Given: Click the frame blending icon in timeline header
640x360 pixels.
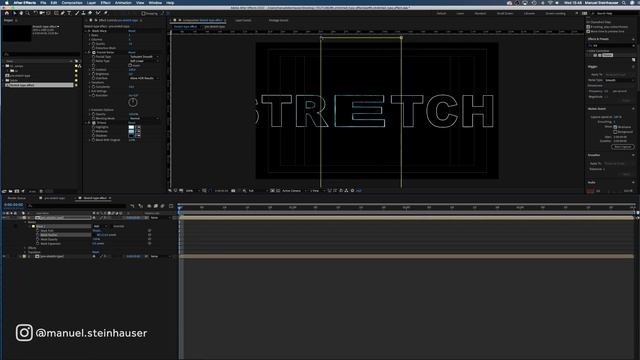Looking at the screenshot, I should (156, 206).
